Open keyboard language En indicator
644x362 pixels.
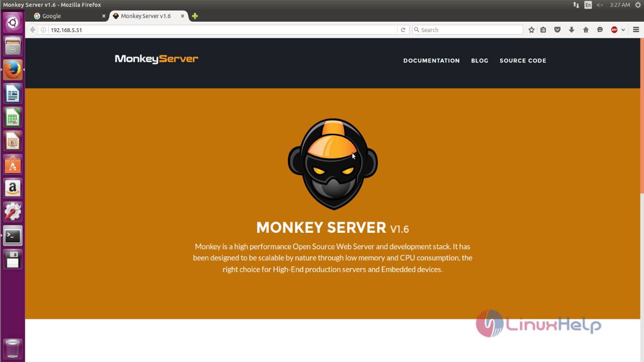pyautogui.click(x=588, y=5)
